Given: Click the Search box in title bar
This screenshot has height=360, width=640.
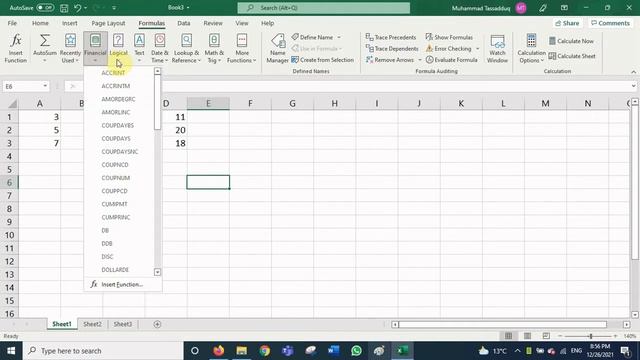Looking at the screenshot, I should (324, 8).
